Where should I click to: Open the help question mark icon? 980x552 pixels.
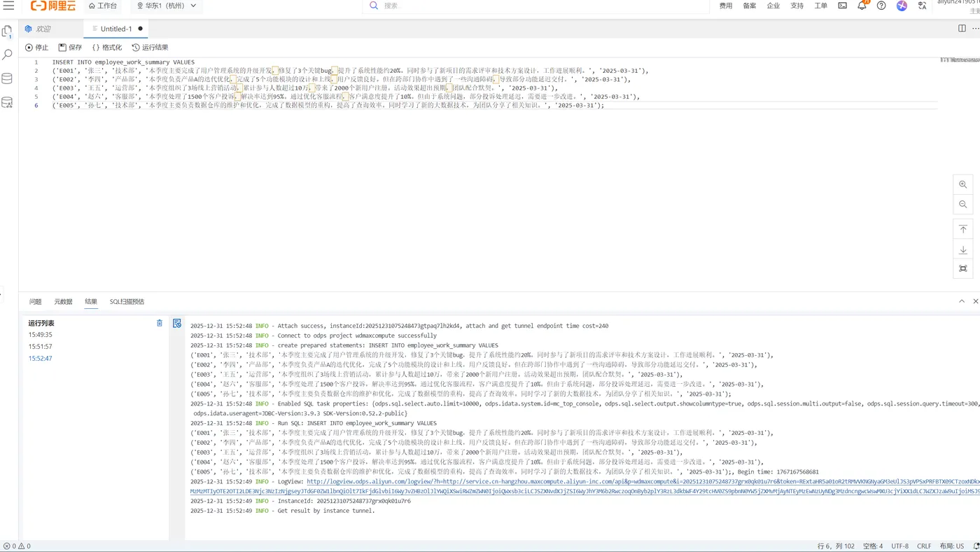pyautogui.click(x=881, y=6)
